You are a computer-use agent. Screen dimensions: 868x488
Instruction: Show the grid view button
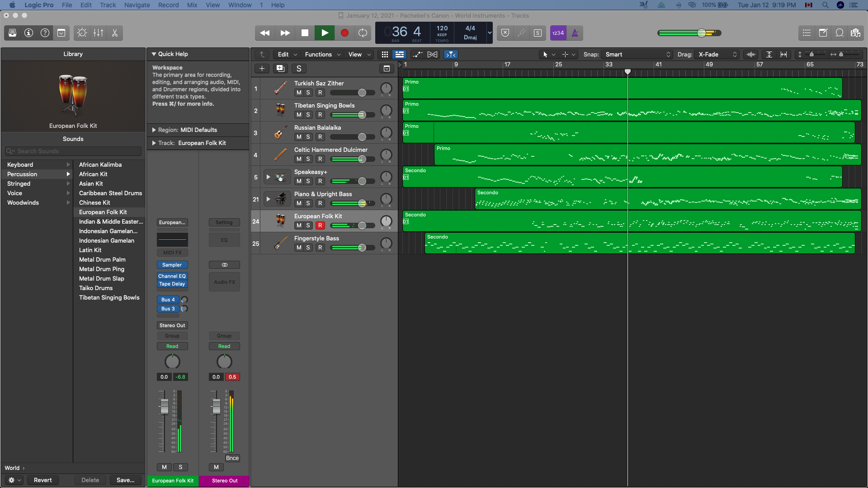[x=385, y=55]
